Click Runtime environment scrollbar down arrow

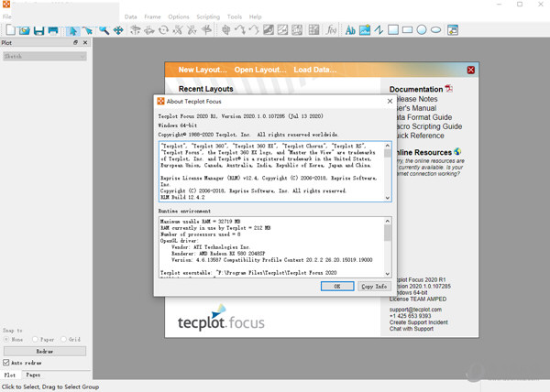(387, 274)
